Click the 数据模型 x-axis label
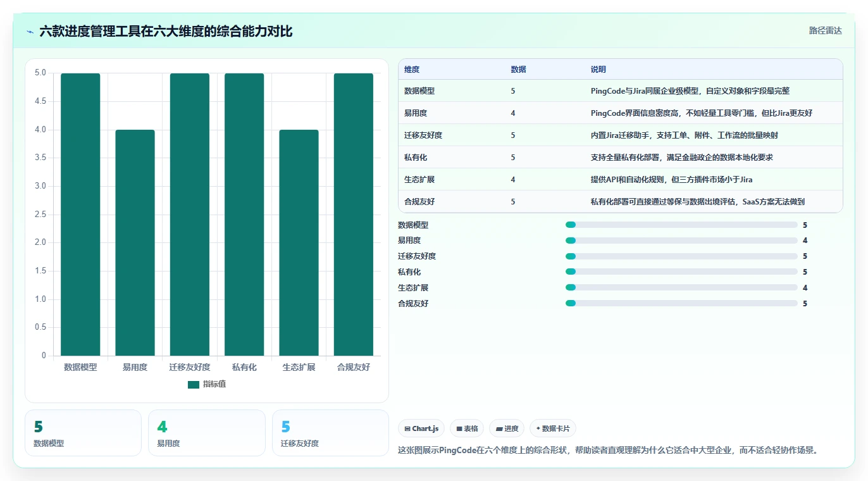Screen dimensions: 868x481 click(x=80, y=367)
